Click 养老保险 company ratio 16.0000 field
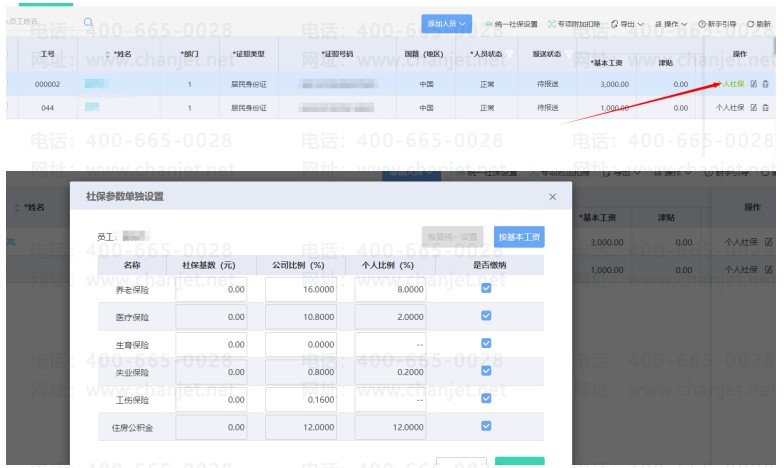The width and height of the screenshot is (784, 468). tap(301, 290)
